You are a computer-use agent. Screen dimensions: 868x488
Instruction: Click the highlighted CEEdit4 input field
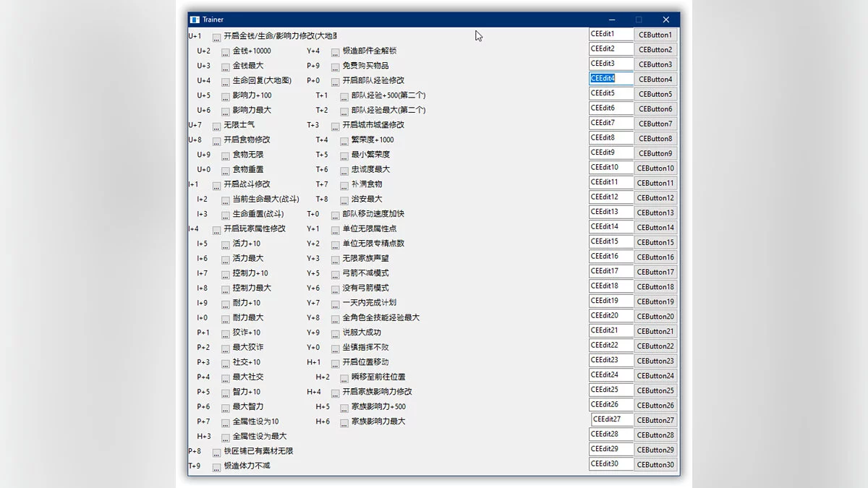pyautogui.click(x=610, y=78)
